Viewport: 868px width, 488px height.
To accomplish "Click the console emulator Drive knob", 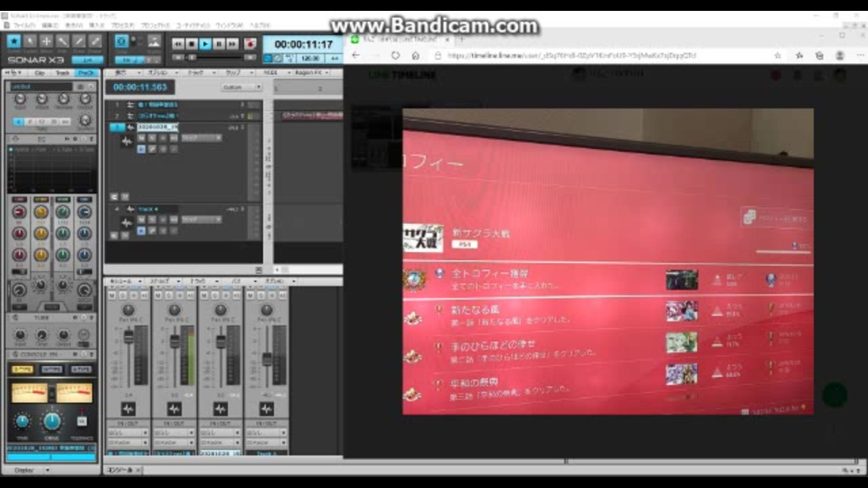I will tap(52, 421).
